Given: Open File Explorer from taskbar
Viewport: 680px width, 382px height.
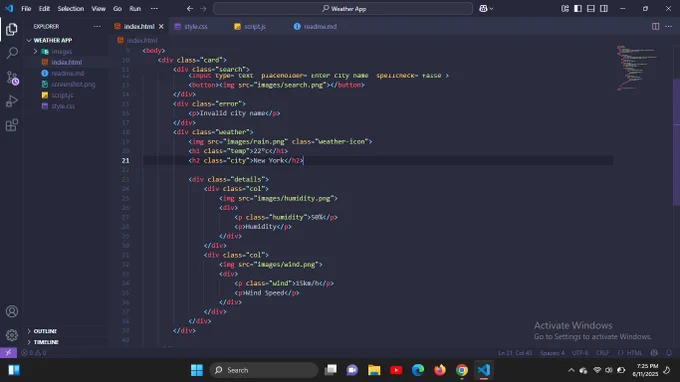Looking at the screenshot, I should click(x=374, y=370).
